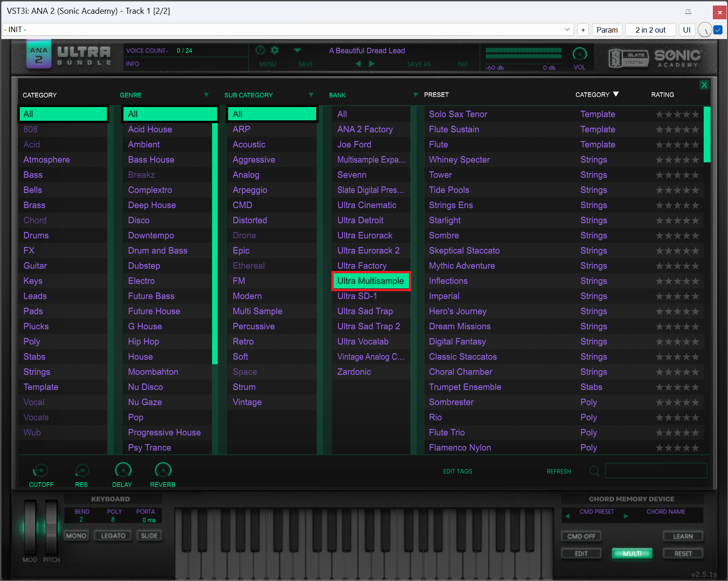Click EDIT TAGS
Screen dimensions: 728x581
click(x=458, y=471)
